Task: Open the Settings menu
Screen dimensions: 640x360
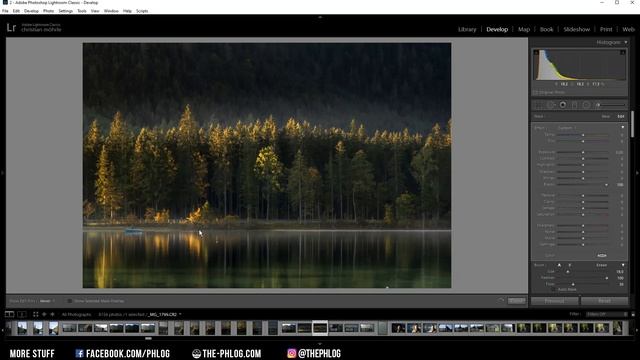Action: coord(65,11)
